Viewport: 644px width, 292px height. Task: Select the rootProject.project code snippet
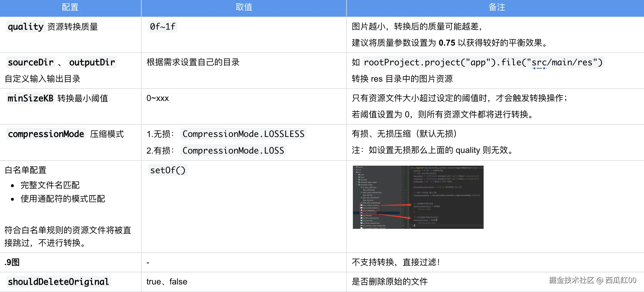coord(483,62)
